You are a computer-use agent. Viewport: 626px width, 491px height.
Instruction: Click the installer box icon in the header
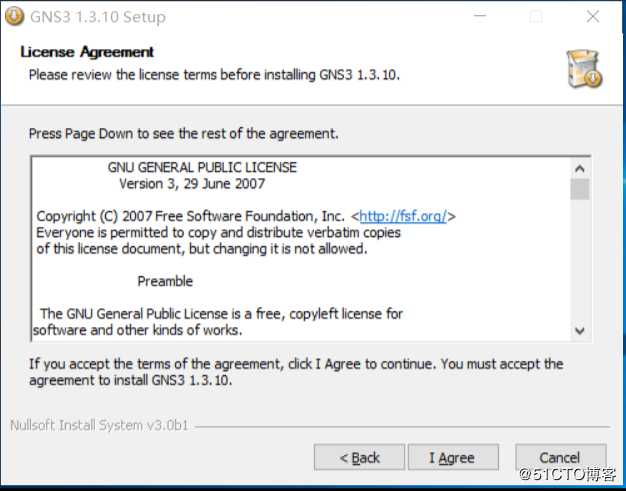(x=582, y=66)
